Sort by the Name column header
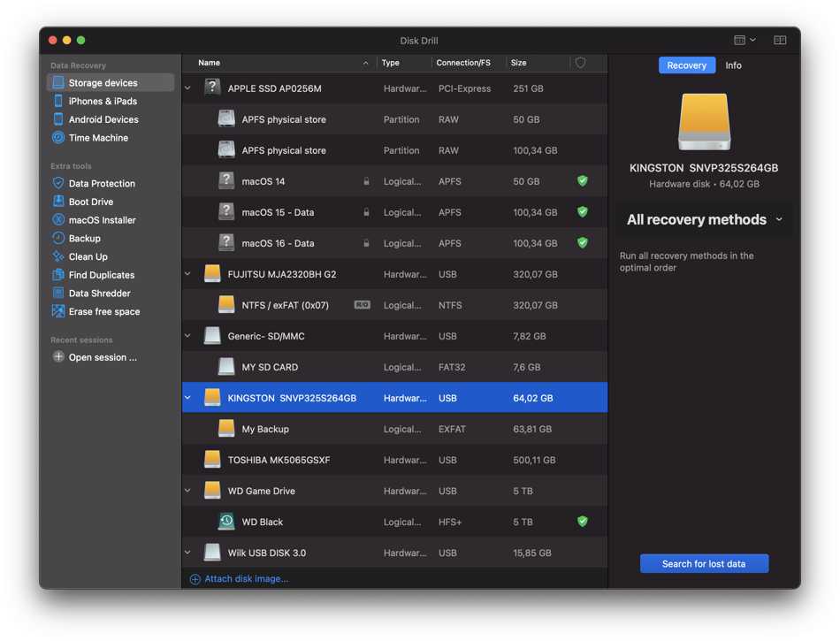The width and height of the screenshot is (840, 641). [281, 63]
